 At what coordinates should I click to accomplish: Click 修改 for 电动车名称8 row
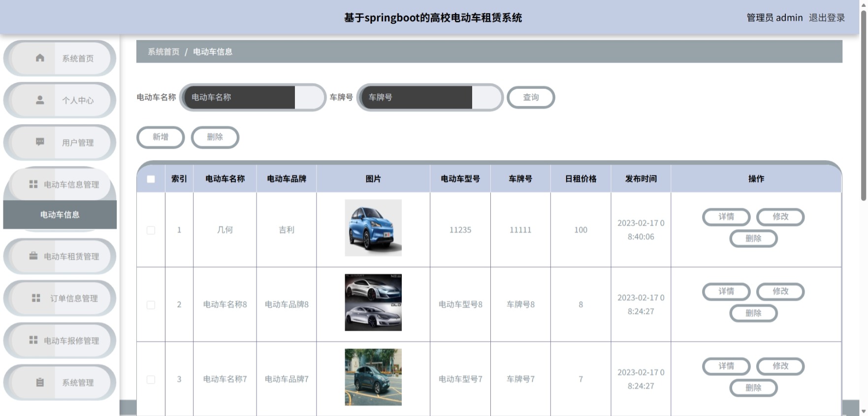[x=780, y=292]
